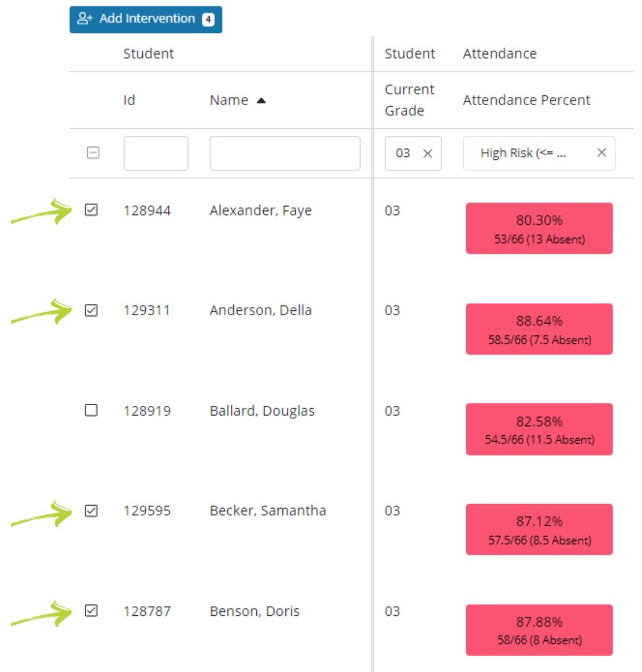Click the Current Grade column header
Screen dimensions: 642x672
409,100
